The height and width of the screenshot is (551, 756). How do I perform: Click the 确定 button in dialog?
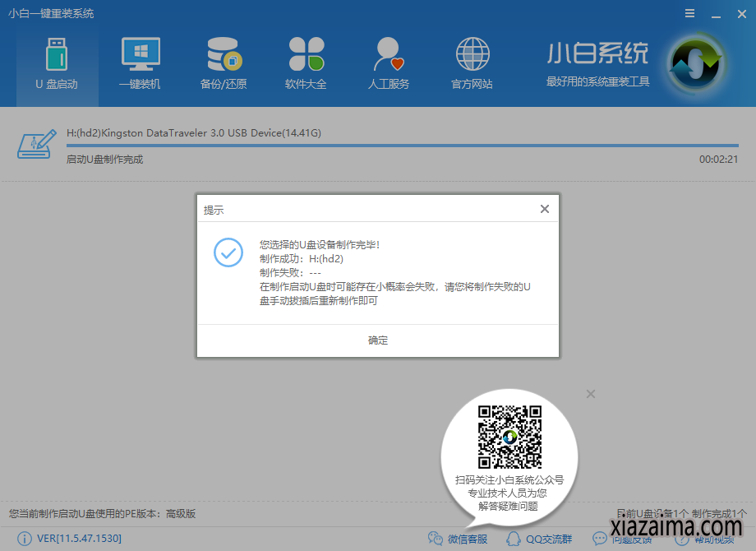(378, 340)
